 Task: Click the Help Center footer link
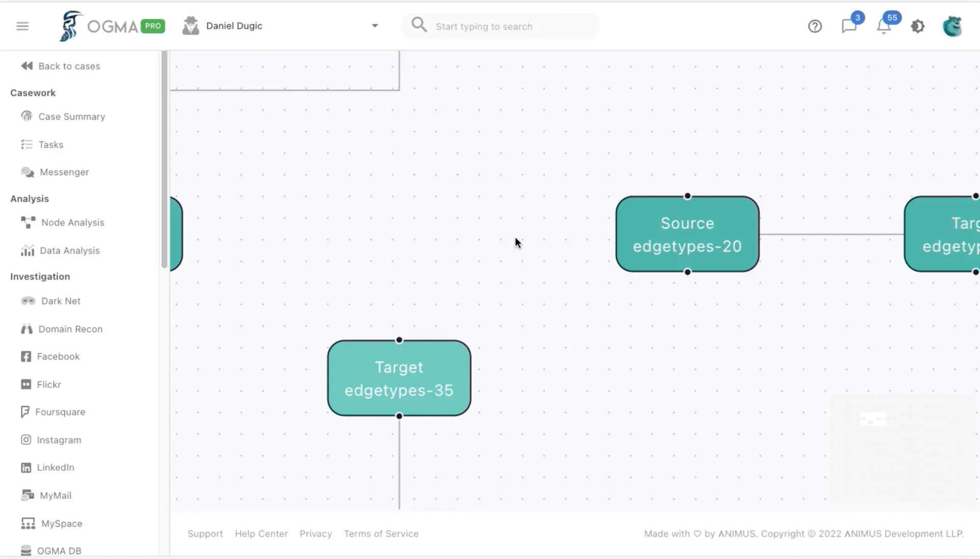(261, 533)
